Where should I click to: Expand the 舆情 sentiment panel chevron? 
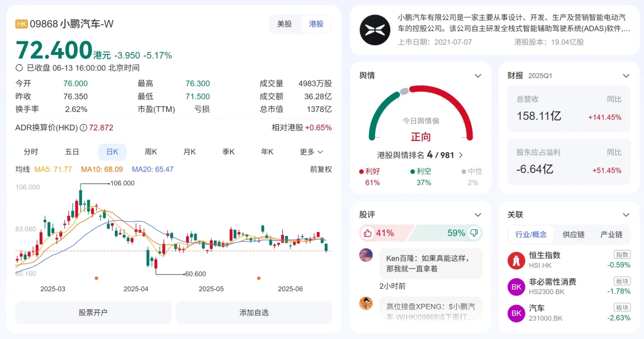[x=478, y=76]
